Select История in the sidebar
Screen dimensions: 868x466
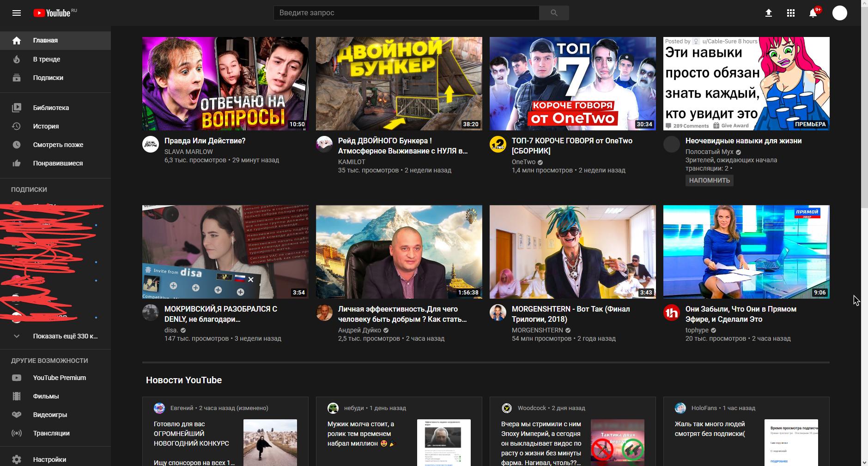point(55,126)
